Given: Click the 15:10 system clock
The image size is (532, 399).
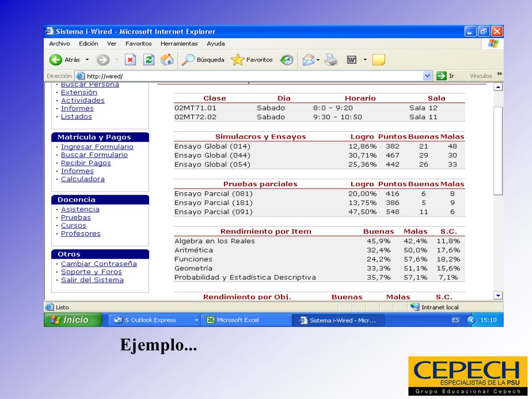Looking at the screenshot, I should click(488, 320).
